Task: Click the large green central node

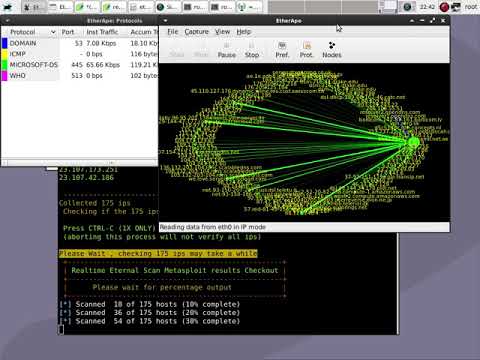Action: click(x=413, y=142)
